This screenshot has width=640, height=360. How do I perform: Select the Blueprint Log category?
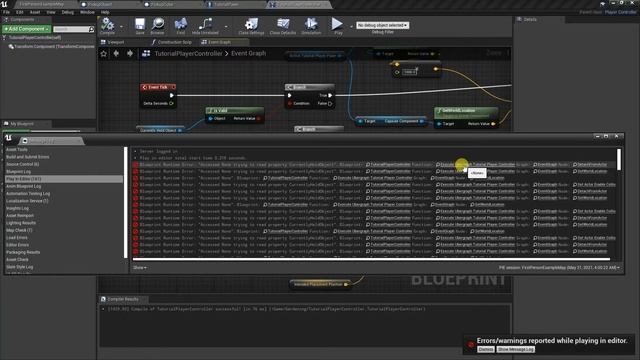64,172
